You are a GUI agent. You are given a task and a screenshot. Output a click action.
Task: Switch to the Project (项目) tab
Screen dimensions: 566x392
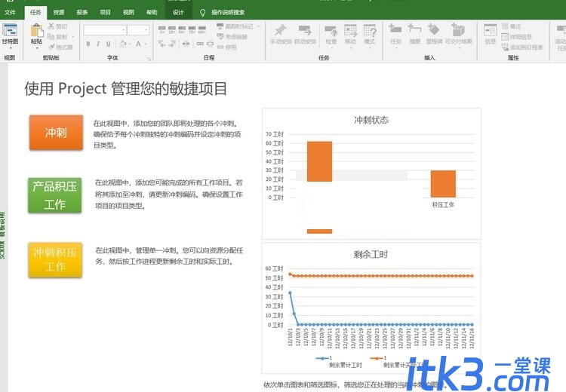click(x=105, y=12)
